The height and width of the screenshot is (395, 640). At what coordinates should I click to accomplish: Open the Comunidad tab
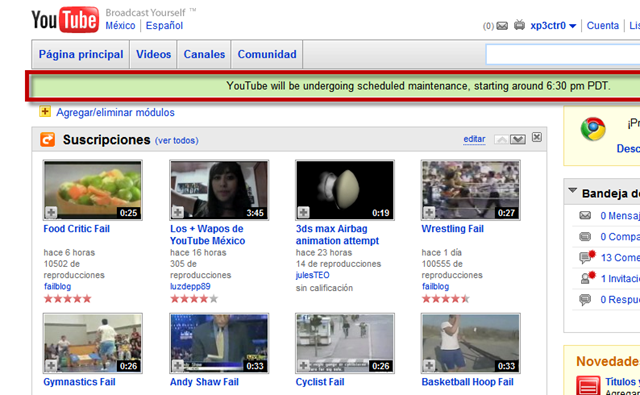pos(267,54)
